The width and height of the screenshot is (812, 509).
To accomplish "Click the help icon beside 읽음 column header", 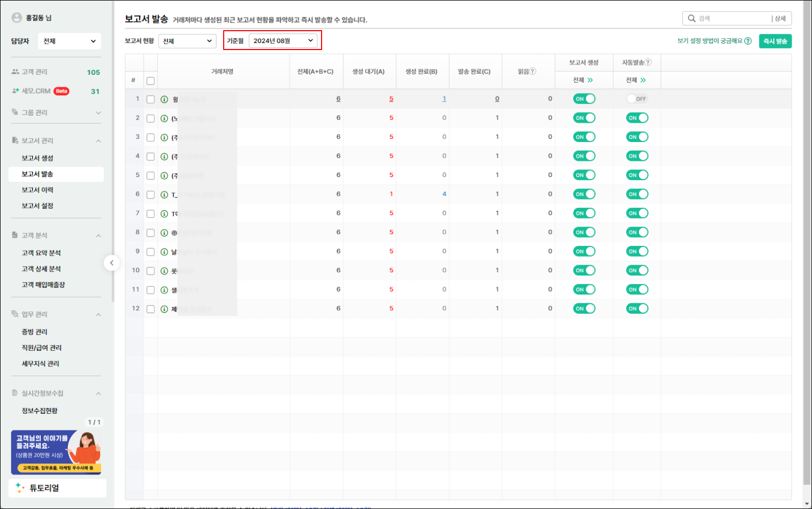I will pyautogui.click(x=533, y=72).
